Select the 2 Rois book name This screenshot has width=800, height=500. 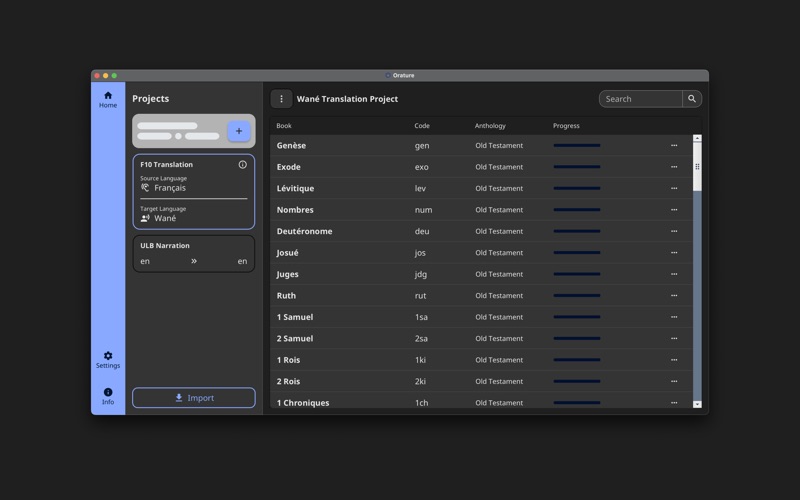pyautogui.click(x=288, y=381)
